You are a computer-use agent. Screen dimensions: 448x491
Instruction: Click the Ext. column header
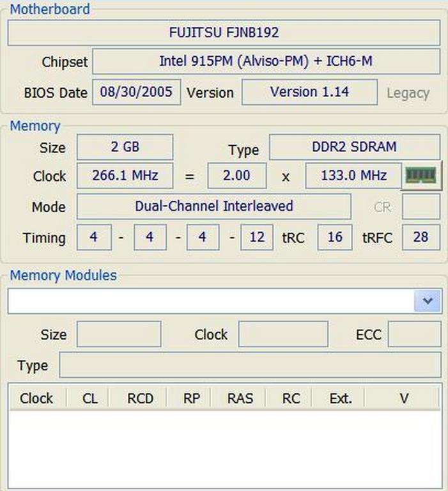[341, 398]
